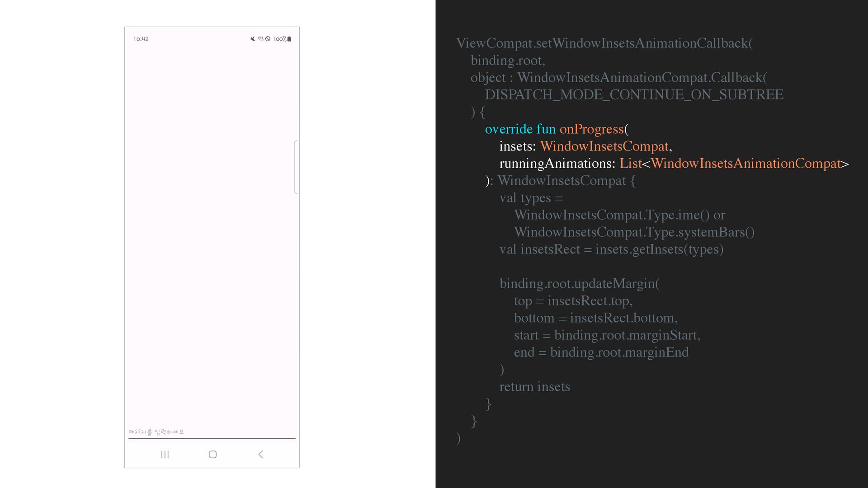Click 'WindowInsetsAnimationCompat' inside List type

tap(745, 164)
